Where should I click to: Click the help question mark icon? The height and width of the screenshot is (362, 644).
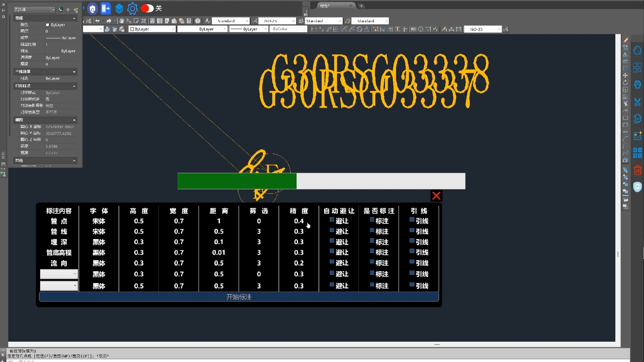[197, 21]
